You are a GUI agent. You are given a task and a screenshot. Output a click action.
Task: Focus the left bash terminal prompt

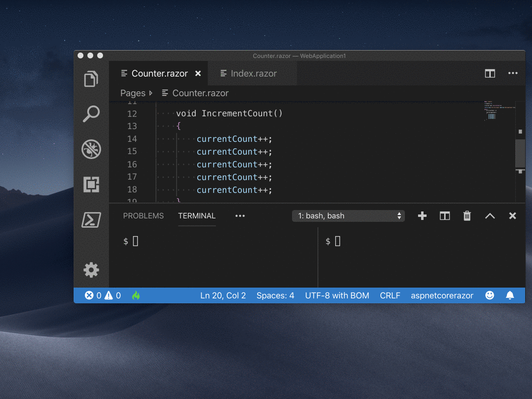pos(131,241)
